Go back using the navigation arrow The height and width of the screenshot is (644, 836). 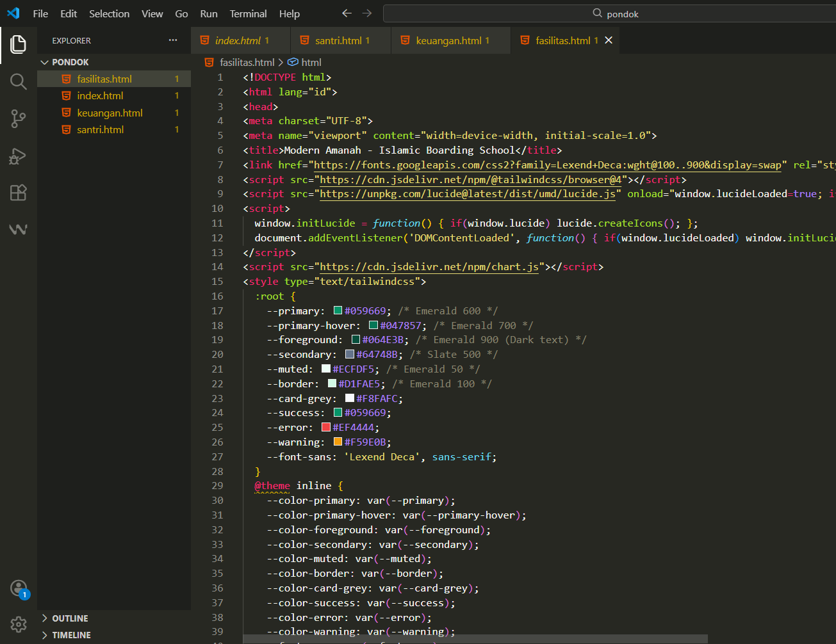tap(347, 13)
